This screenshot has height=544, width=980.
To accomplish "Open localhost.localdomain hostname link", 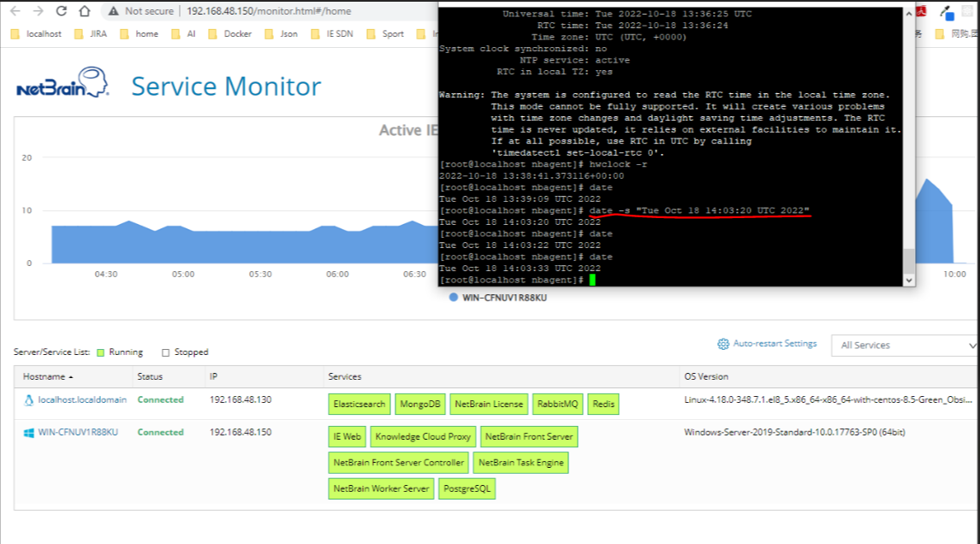I will [x=82, y=399].
